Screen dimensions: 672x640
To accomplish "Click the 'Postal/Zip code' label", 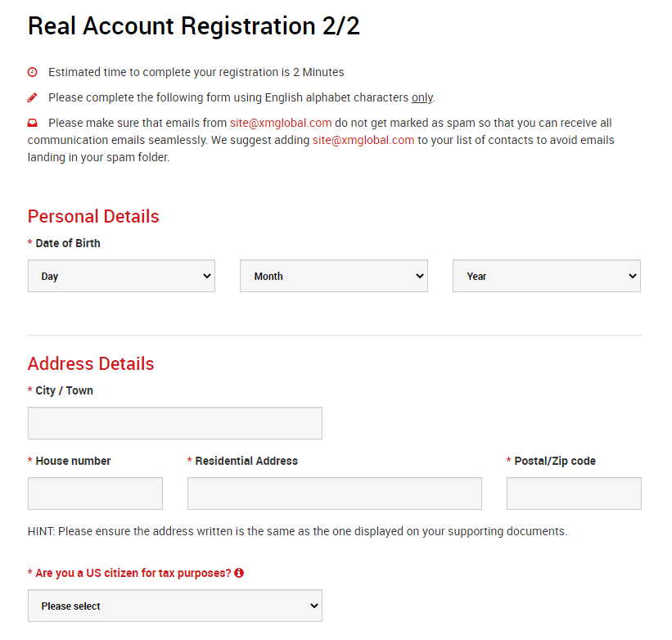I will 555,461.
